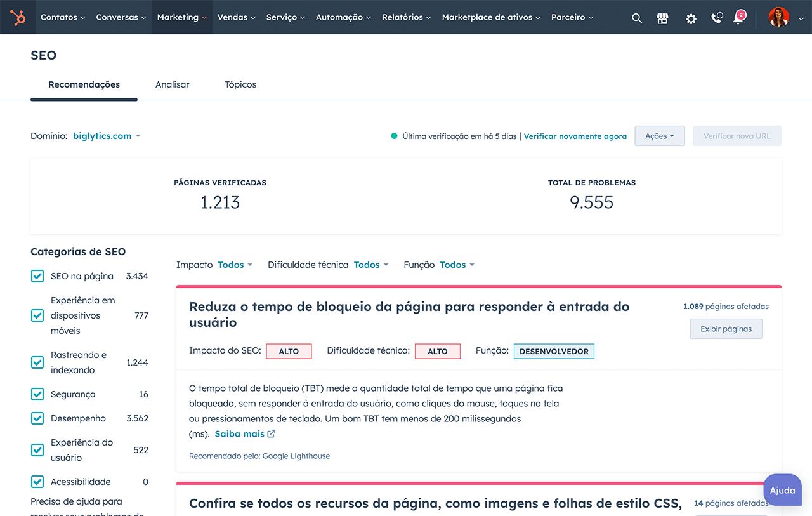Toggle the Acessibilidade checkbox off

click(37, 481)
